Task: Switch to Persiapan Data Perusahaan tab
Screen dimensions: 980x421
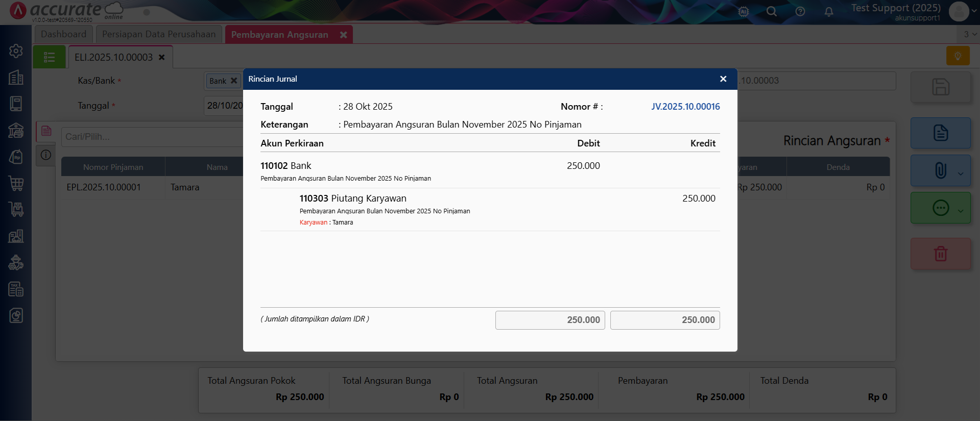Action: pyautogui.click(x=159, y=34)
